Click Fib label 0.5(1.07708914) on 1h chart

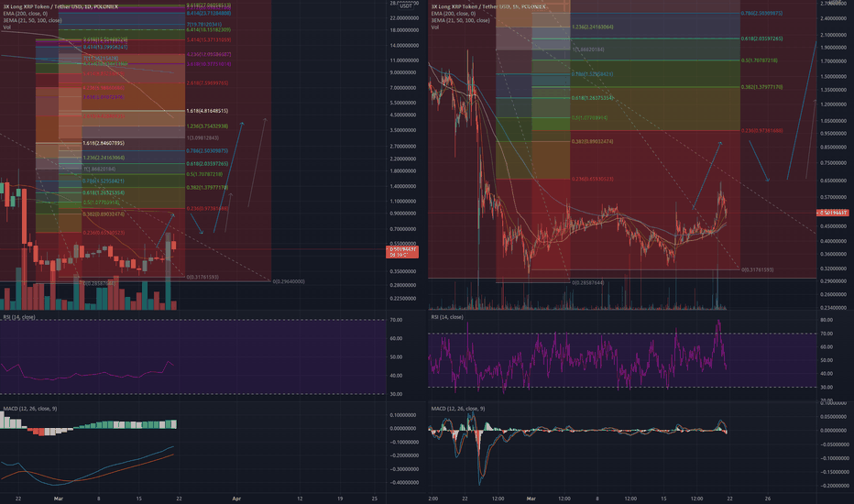point(590,117)
